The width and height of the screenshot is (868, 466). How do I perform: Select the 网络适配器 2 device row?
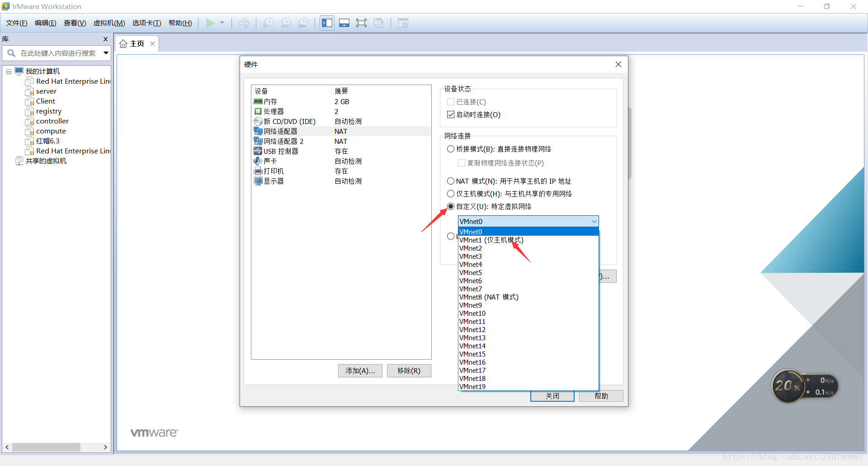(341, 141)
